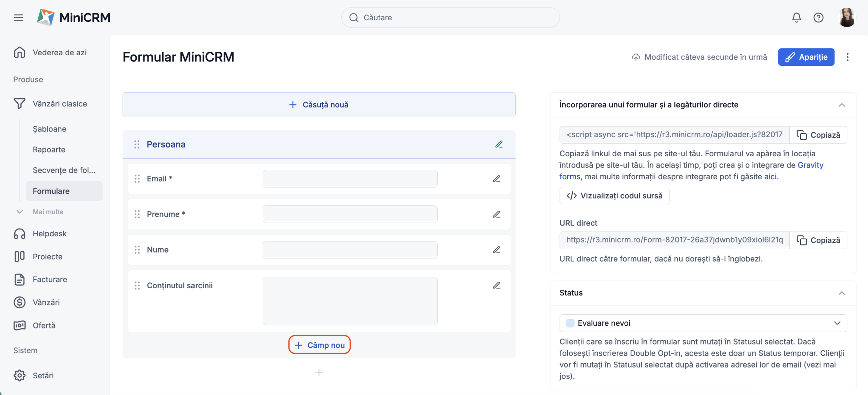Image resolution: width=868 pixels, height=395 pixels.
Task: Follow the aici link
Action: [770, 177]
